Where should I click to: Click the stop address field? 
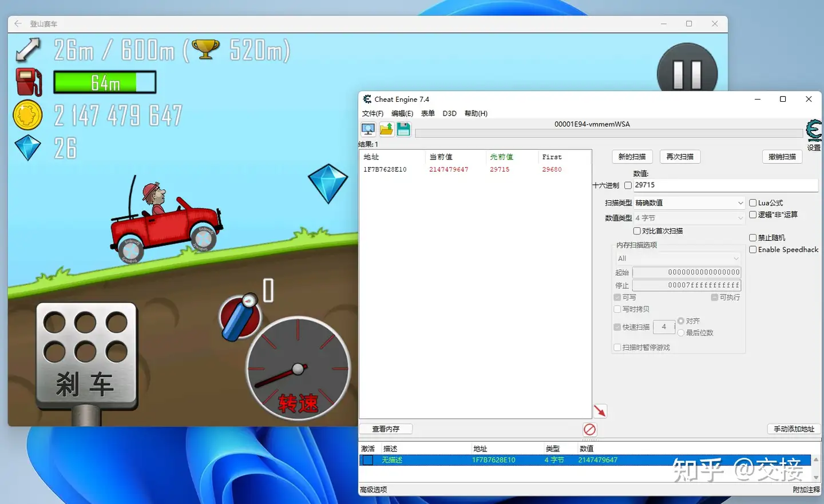(687, 285)
